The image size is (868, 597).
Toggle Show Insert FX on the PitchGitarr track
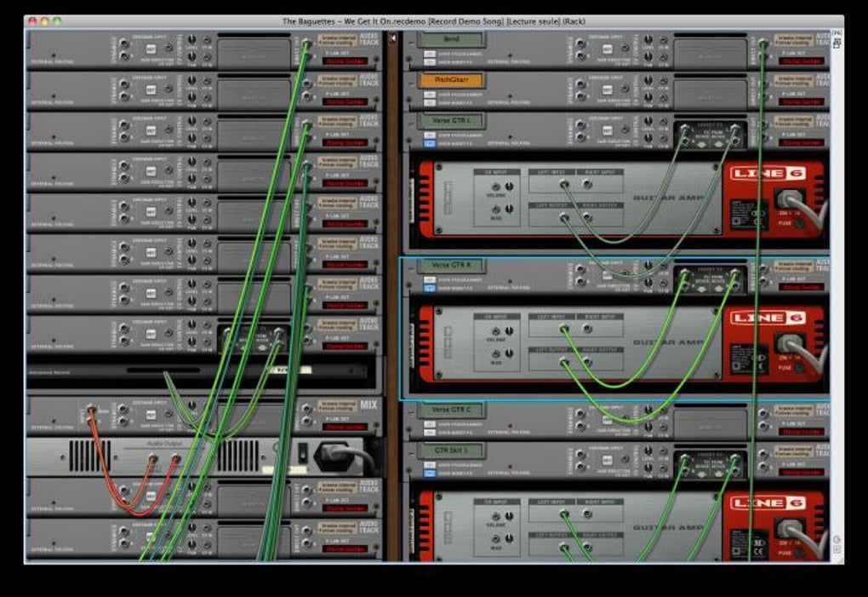pyautogui.click(x=430, y=102)
